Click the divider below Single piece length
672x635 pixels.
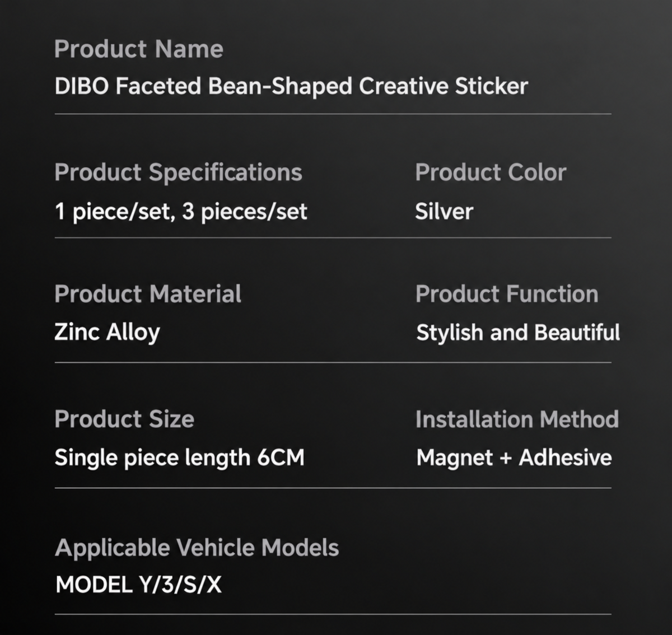[333, 488]
